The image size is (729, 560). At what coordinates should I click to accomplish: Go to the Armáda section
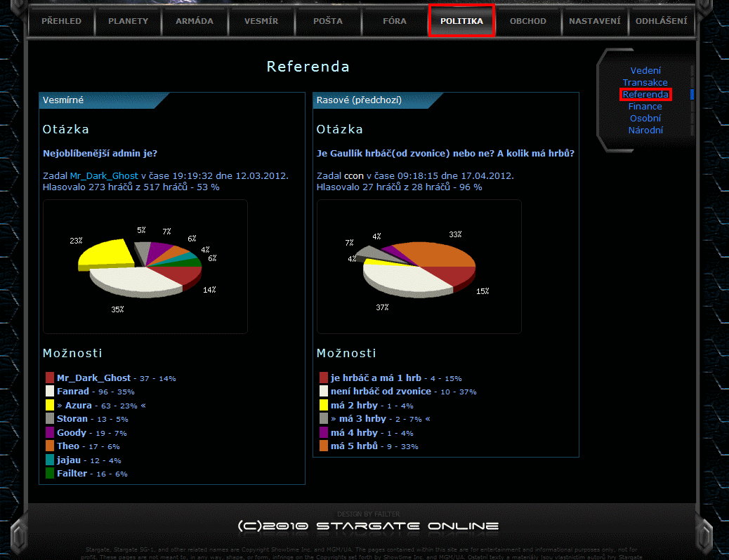[x=195, y=21]
